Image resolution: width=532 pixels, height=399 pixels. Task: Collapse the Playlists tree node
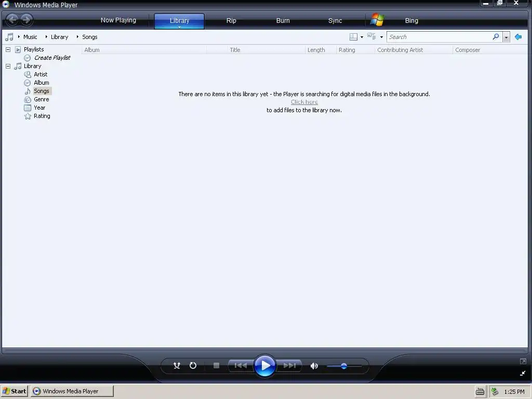pos(8,49)
